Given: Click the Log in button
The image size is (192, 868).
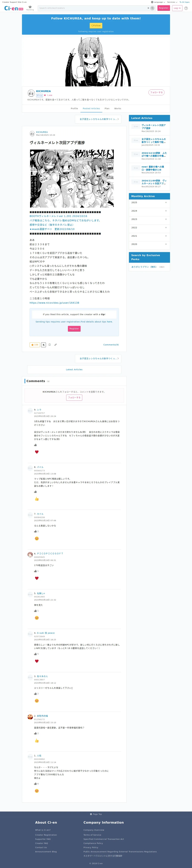Looking at the screenshot, I should pyautogui.click(x=177, y=8).
